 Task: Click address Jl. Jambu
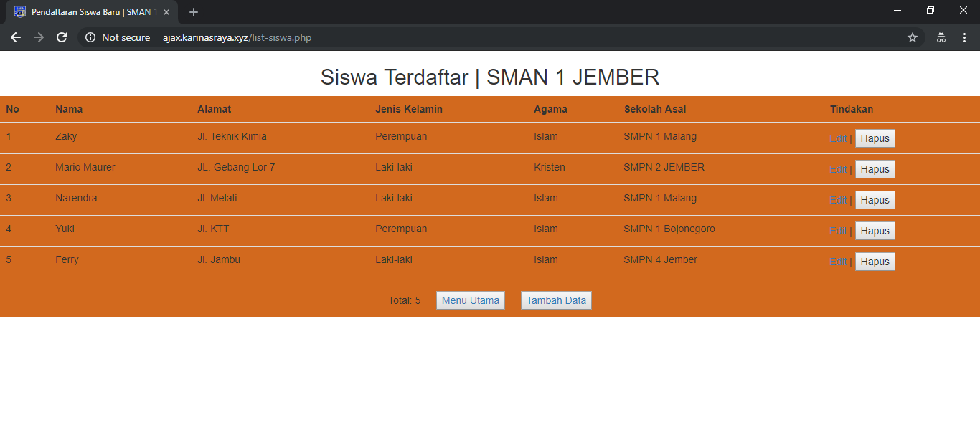[x=219, y=259]
